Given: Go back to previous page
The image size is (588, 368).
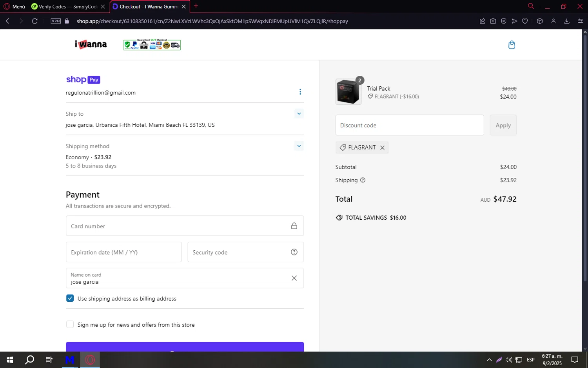Looking at the screenshot, I should coord(7,21).
